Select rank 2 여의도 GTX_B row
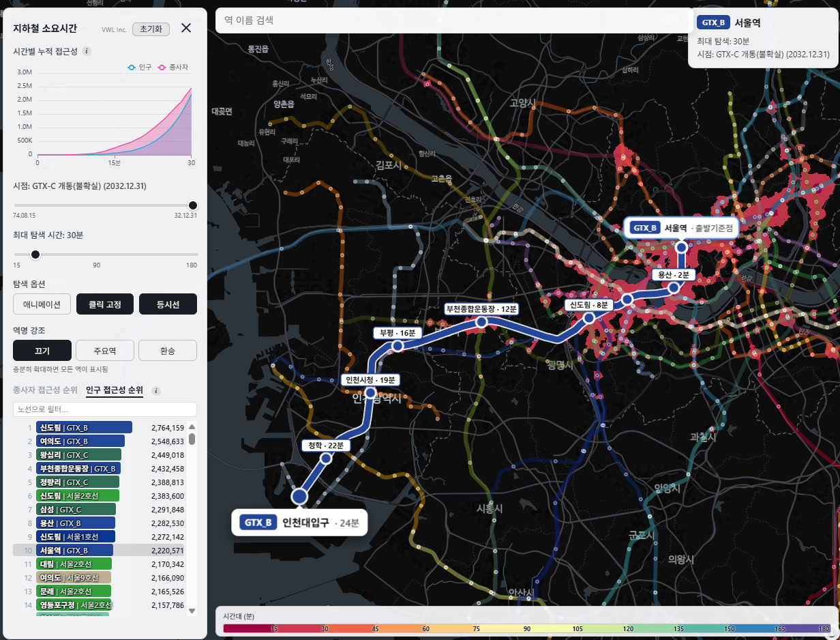This screenshot has height=640, width=840. point(100,441)
